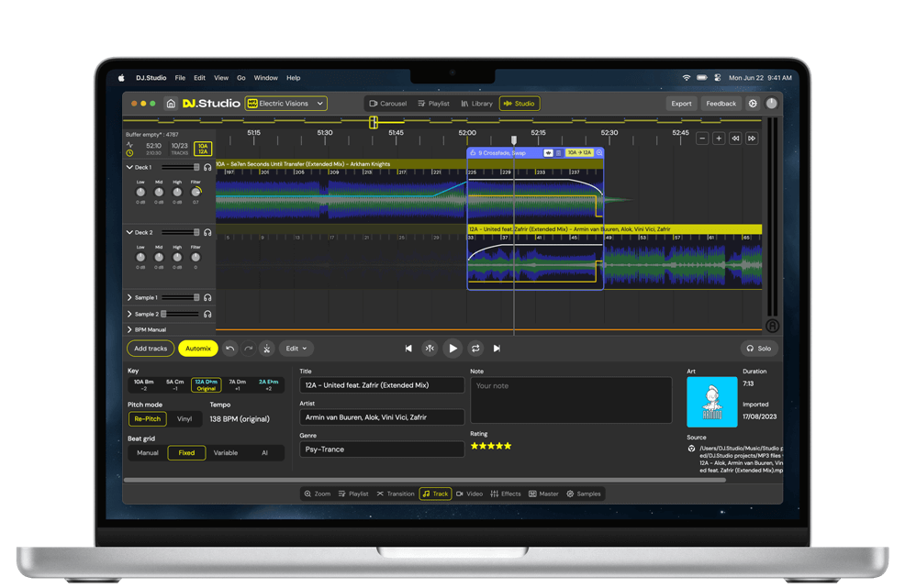Image resolution: width=905 pixels, height=588 pixels.
Task: Open the Electric Visions project dropdown
Action: 286,104
